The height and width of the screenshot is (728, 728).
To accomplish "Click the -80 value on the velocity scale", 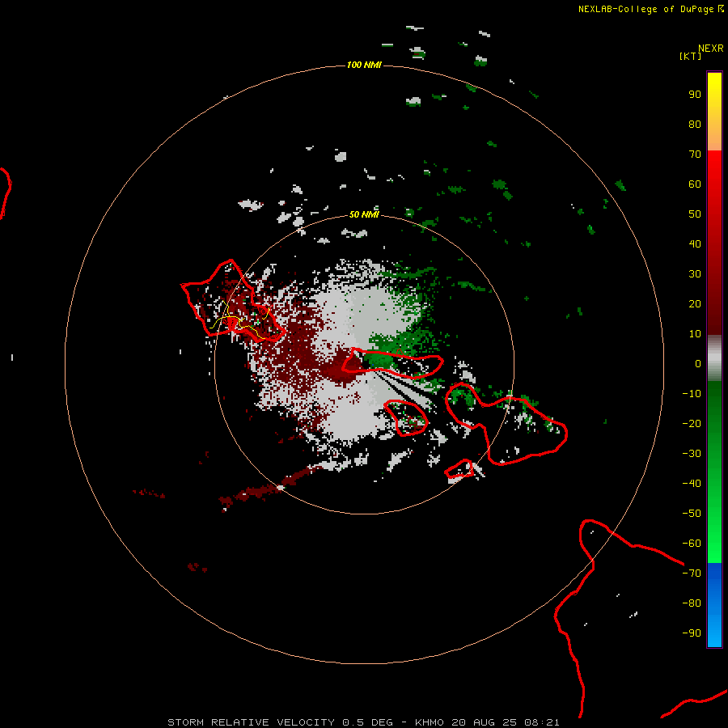I will (692, 603).
